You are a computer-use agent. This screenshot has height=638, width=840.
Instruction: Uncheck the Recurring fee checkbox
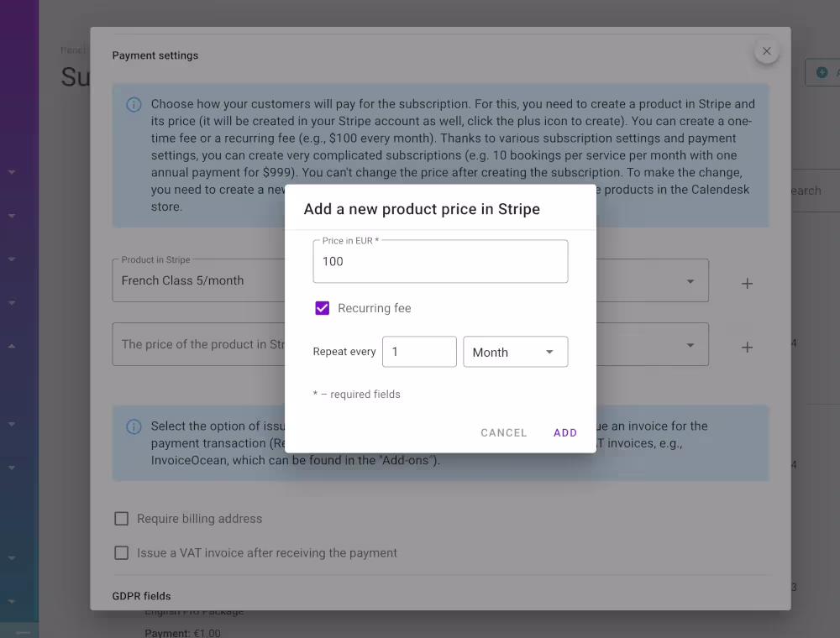322,308
